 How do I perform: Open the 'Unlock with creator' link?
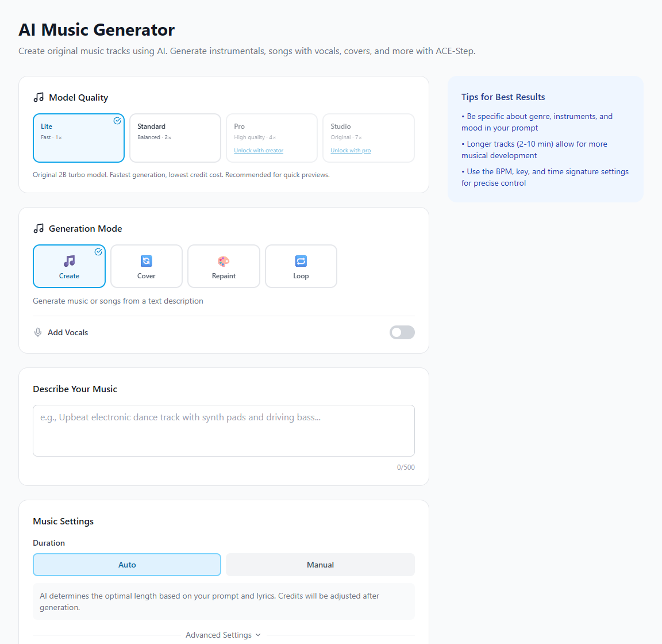pyautogui.click(x=259, y=151)
